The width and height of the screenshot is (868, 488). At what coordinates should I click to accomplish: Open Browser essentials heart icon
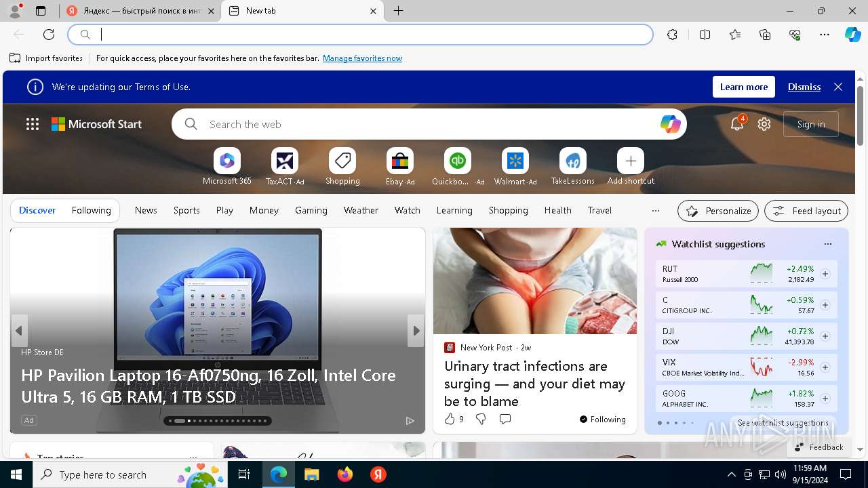[x=795, y=35]
